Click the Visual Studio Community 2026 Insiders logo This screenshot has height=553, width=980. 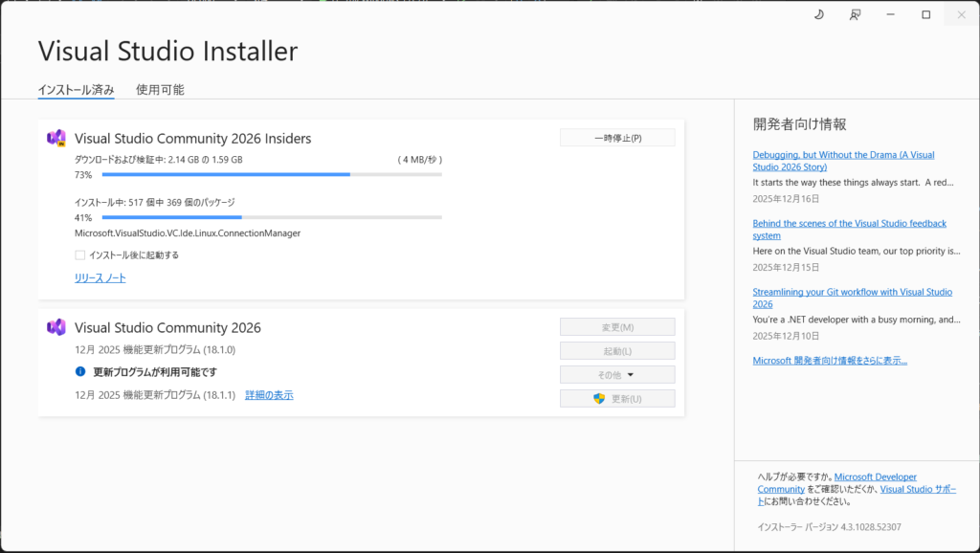click(56, 138)
